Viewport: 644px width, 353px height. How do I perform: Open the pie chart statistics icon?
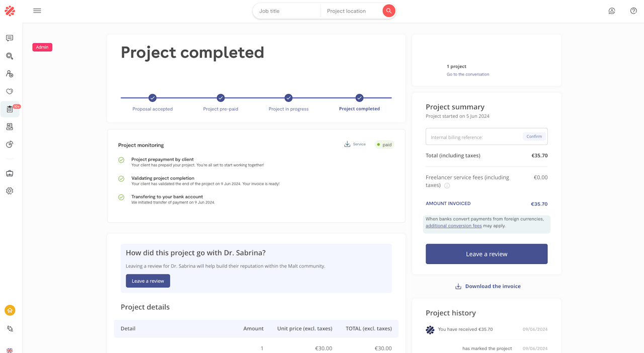(x=10, y=145)
